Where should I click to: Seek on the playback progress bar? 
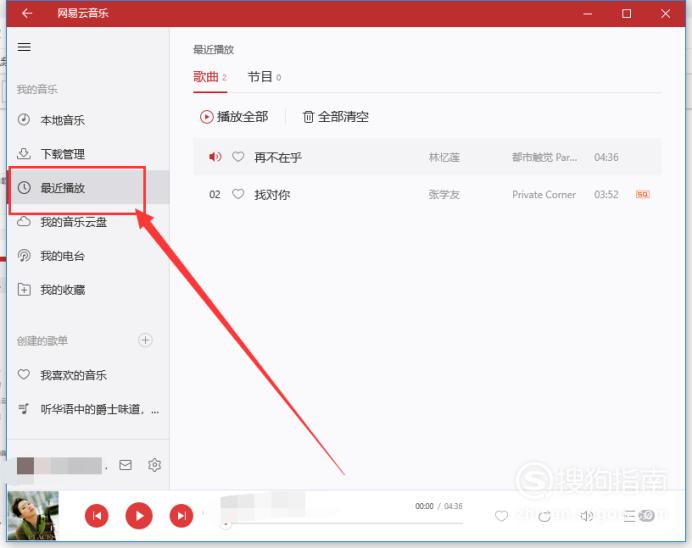coord(342,524)
